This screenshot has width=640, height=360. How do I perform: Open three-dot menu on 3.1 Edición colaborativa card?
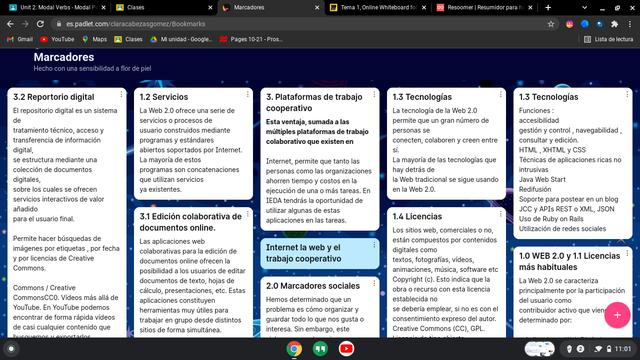pyautogui.click(x=248, y=214)
